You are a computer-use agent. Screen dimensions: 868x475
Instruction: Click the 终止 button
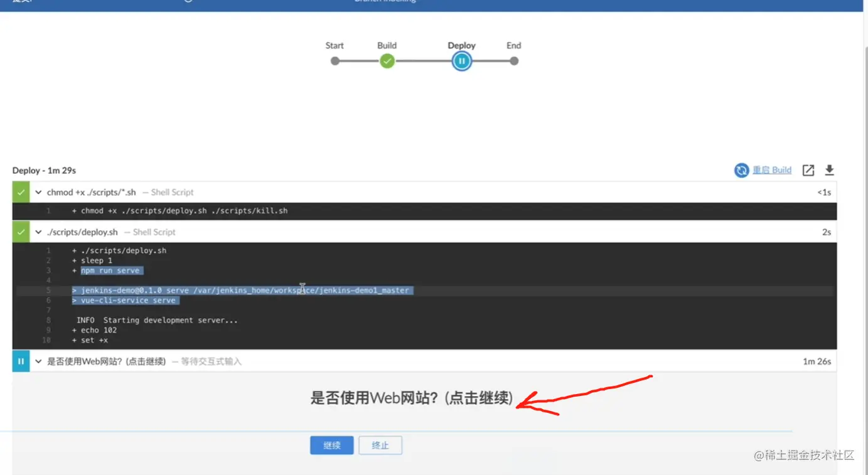[380, 446]
